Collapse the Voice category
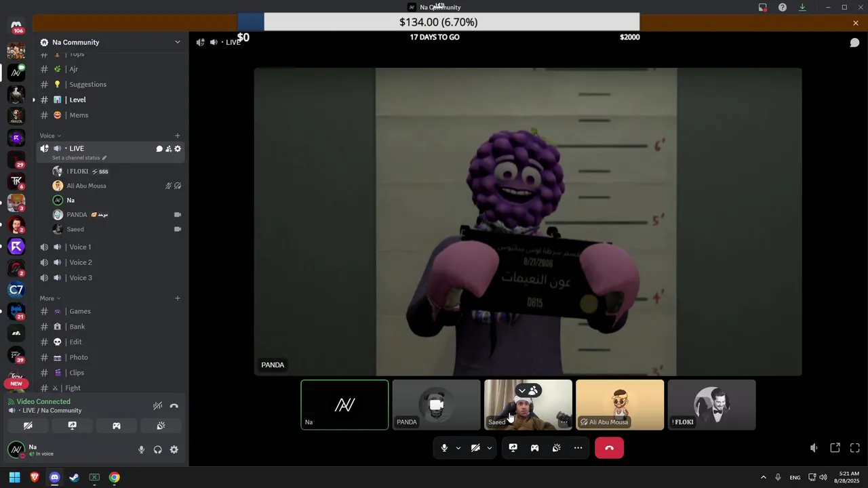This screenshot has height=488, width=868. 50,136
